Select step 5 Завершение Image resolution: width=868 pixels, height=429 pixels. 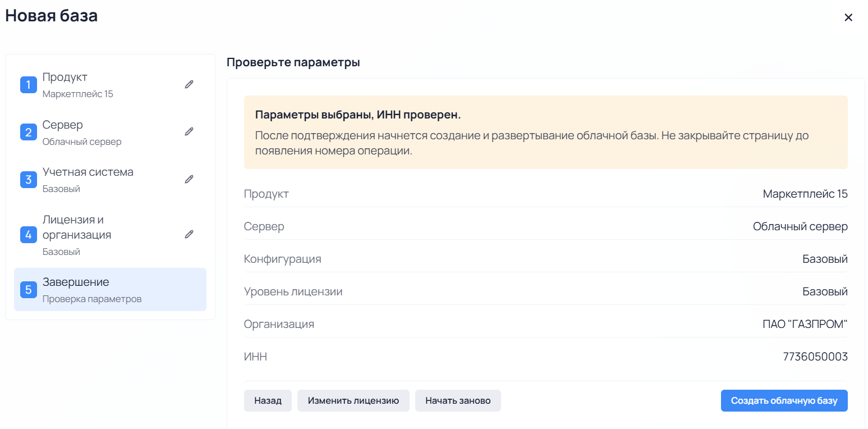[x=110, y=289]
